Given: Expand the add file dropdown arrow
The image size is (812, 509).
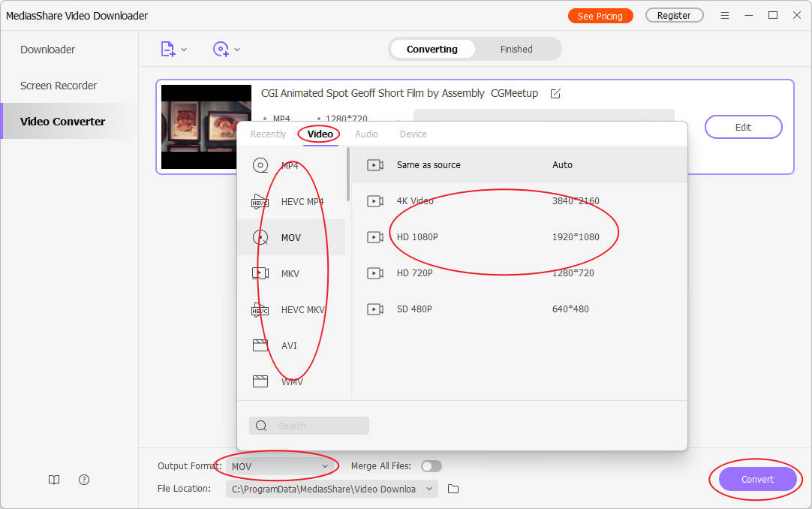Looking at the screenshot, I should click(x=184, y=50).
